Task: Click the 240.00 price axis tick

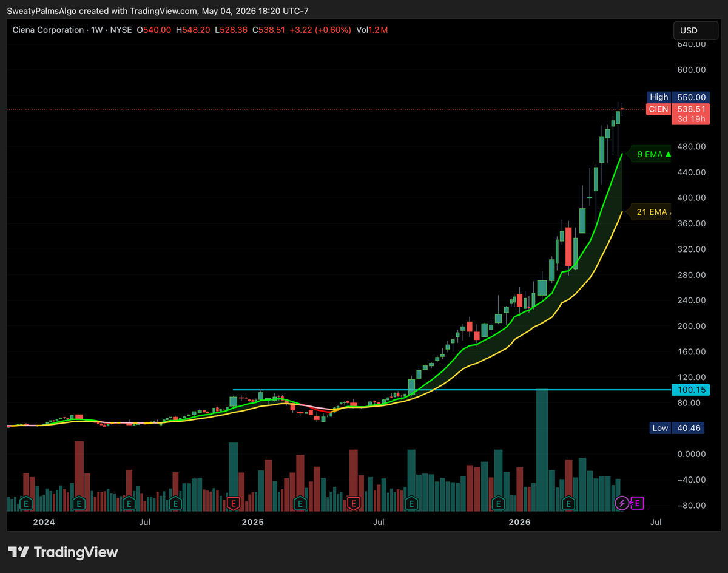Action: click(691, 300)
